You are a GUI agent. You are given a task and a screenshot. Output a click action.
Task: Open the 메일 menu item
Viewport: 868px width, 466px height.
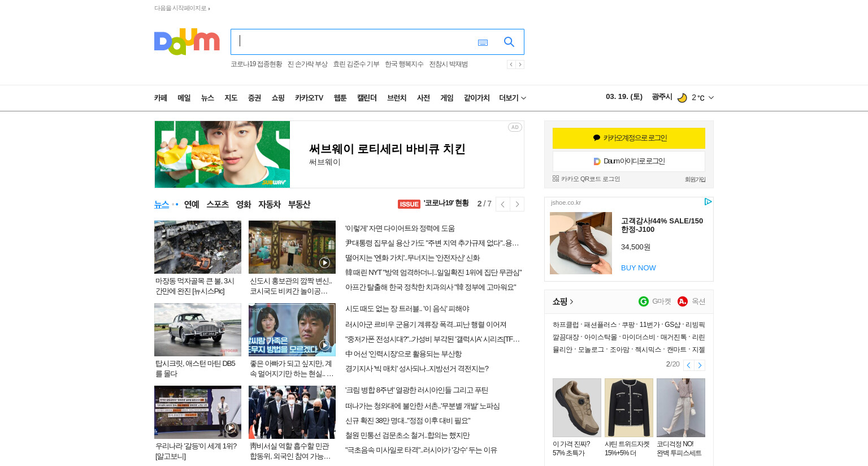184,98
